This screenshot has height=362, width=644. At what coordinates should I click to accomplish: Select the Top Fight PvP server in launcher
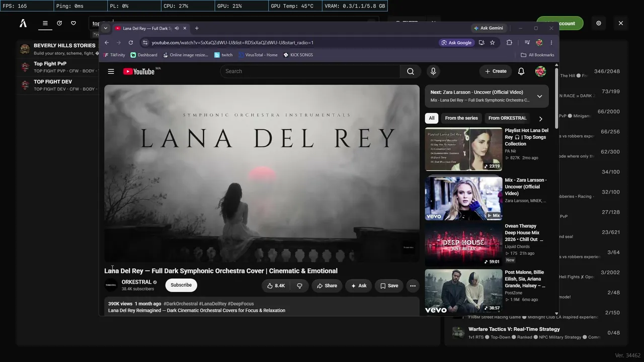(x=59, y=67)
